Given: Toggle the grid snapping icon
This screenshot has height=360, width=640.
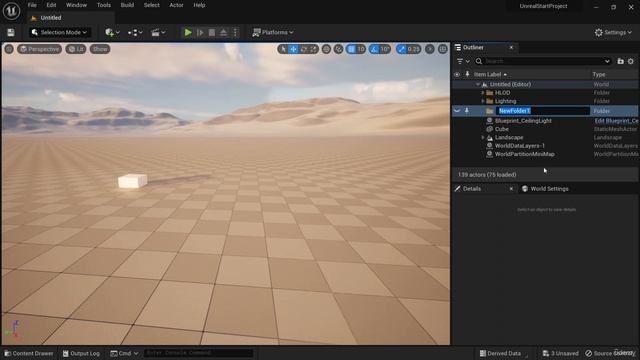Looking at the screenshot, I should (x=351, y=49).
